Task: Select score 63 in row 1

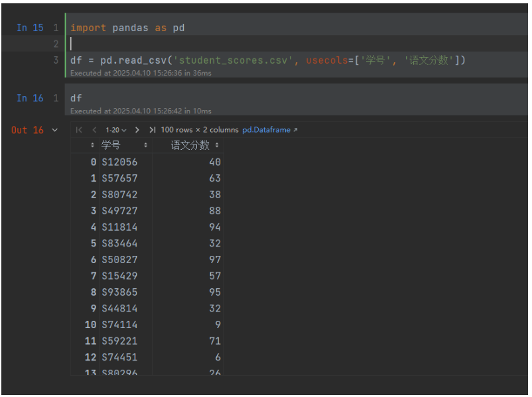Action: pos(215,179)
